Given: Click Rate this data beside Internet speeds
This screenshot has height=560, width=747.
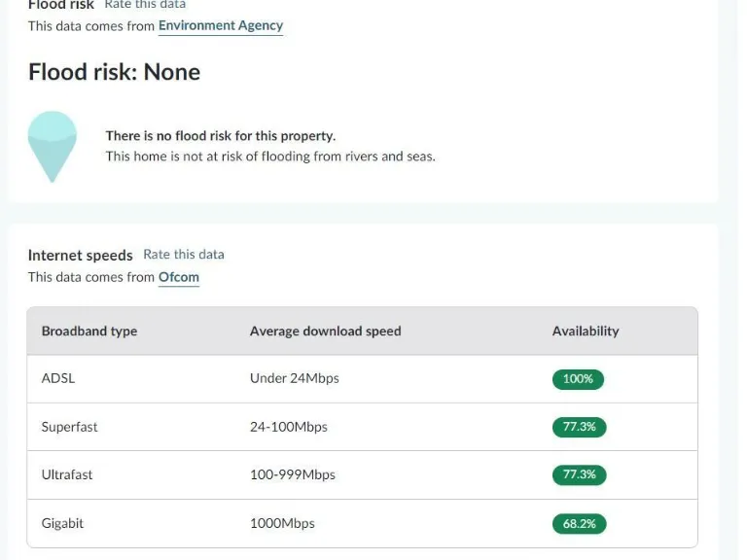Looking at the screenshot, I should [x=184, y=255].
